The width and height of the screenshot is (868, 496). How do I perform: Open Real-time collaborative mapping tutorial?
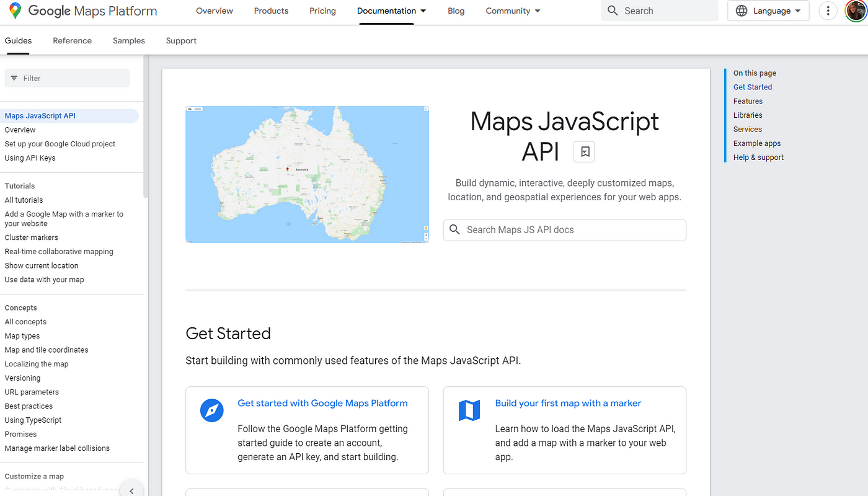(x=59, y=252)
